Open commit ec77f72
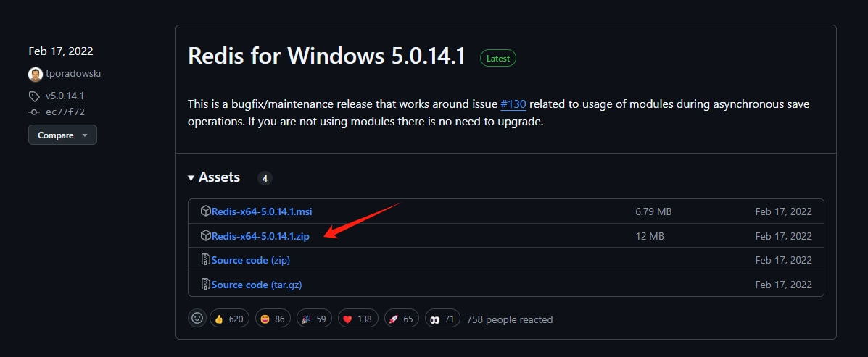This screenshot has height=357, width=868. point(65,112)
